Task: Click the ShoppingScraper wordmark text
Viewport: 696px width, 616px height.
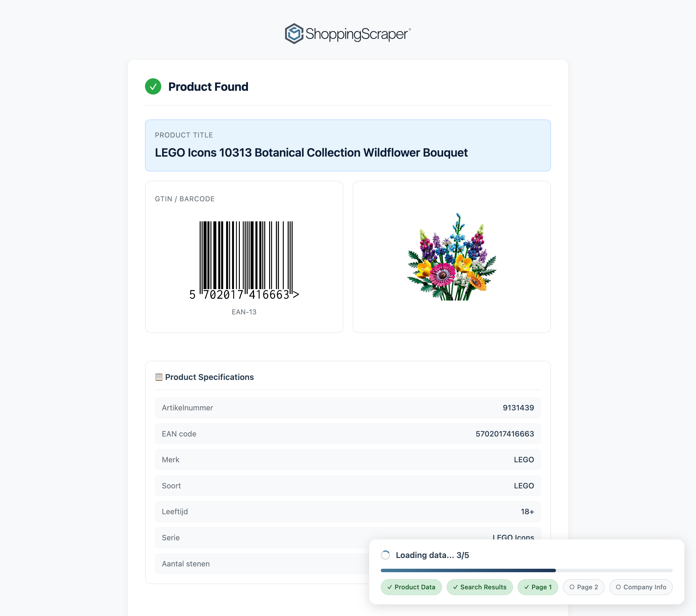Action: pyautogui.click(x=356, y=34)
